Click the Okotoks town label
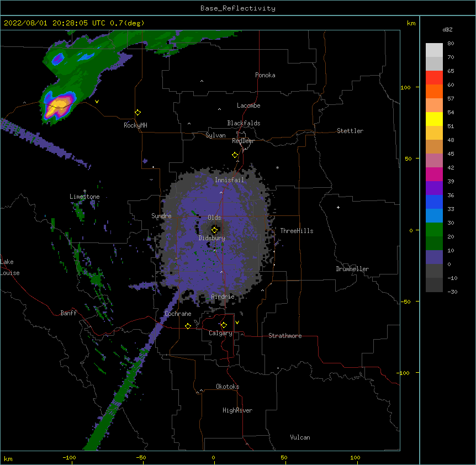This screenshot has height=465, width=476. [x=228, y=387]
